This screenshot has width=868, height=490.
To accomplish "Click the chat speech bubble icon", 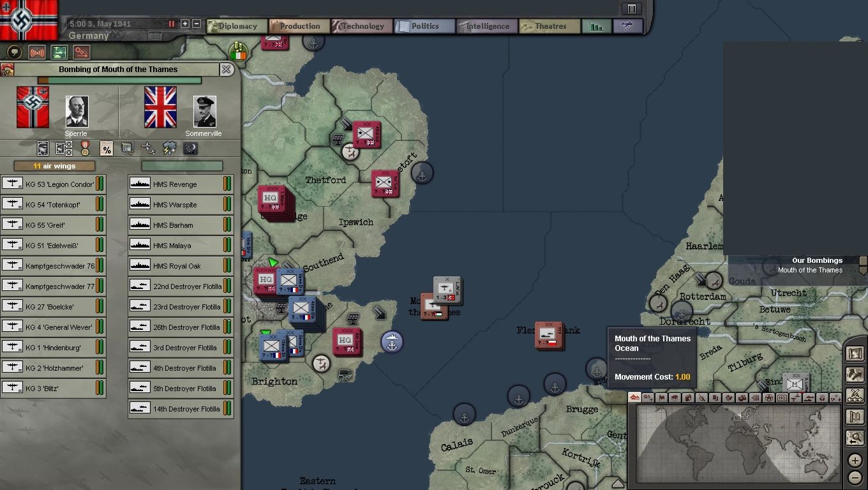I will point(15,52).
